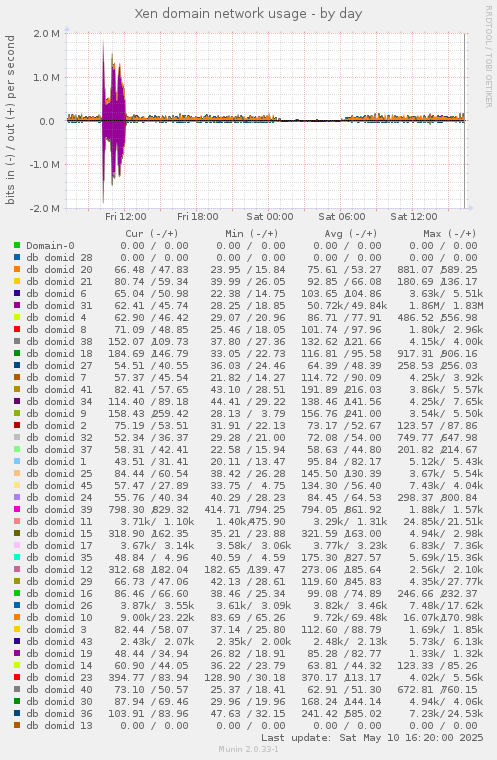Click the '1.86M/ 1.83M' max value for domid 31
The width and height of the screenshot is (497, 760).
(446, 306)
